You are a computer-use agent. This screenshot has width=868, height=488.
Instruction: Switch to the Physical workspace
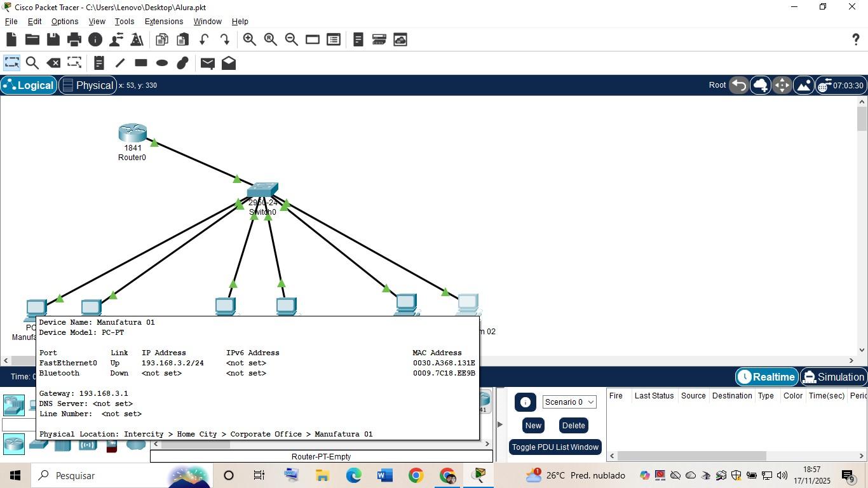[x=87, y=85]
